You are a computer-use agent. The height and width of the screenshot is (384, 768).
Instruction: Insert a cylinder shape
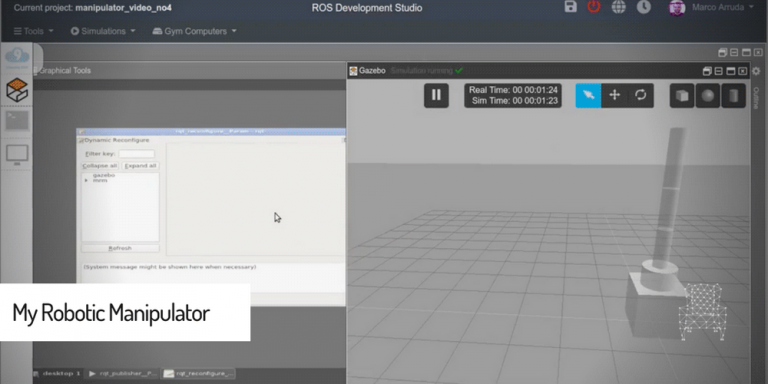[733, 96]
